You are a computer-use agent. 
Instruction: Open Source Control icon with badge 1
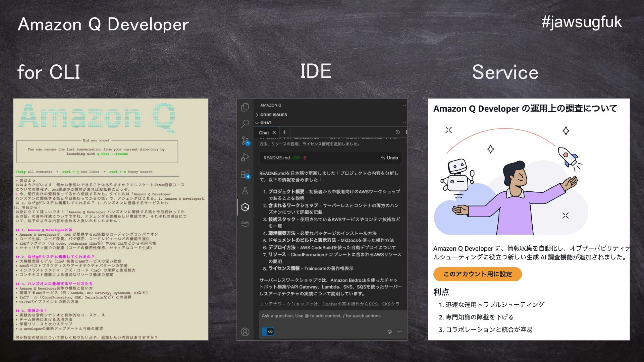[x=245, y=141]
